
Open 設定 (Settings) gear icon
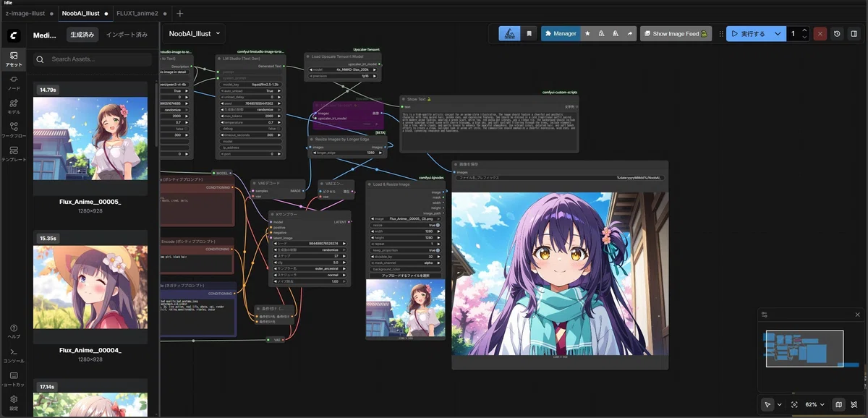pos(14,402)
